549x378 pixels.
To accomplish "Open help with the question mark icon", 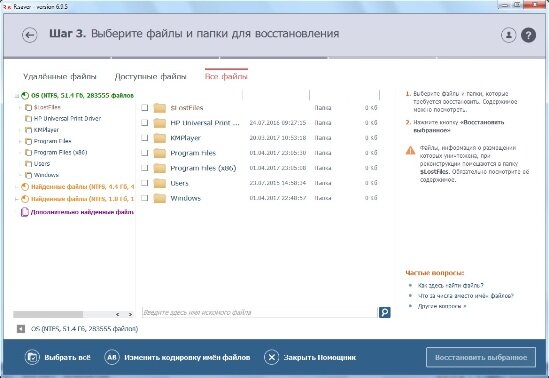I will pos(528,35).
